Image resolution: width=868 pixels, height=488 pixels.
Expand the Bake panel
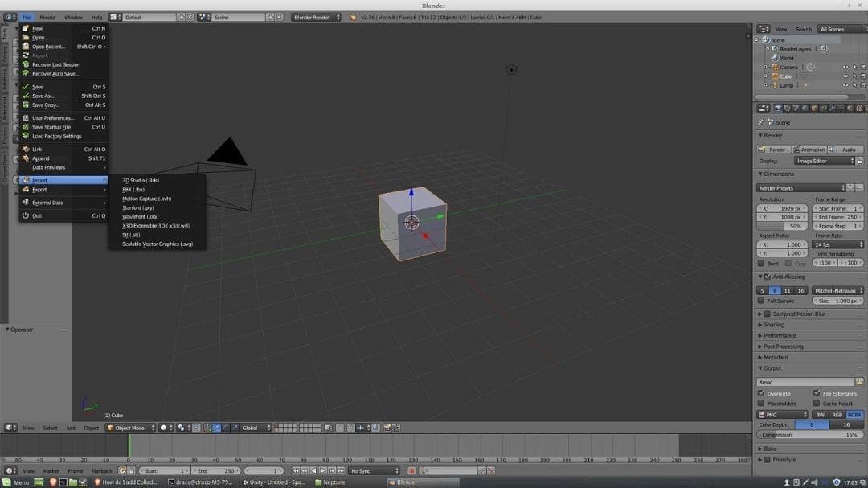[x=769, y=449]
